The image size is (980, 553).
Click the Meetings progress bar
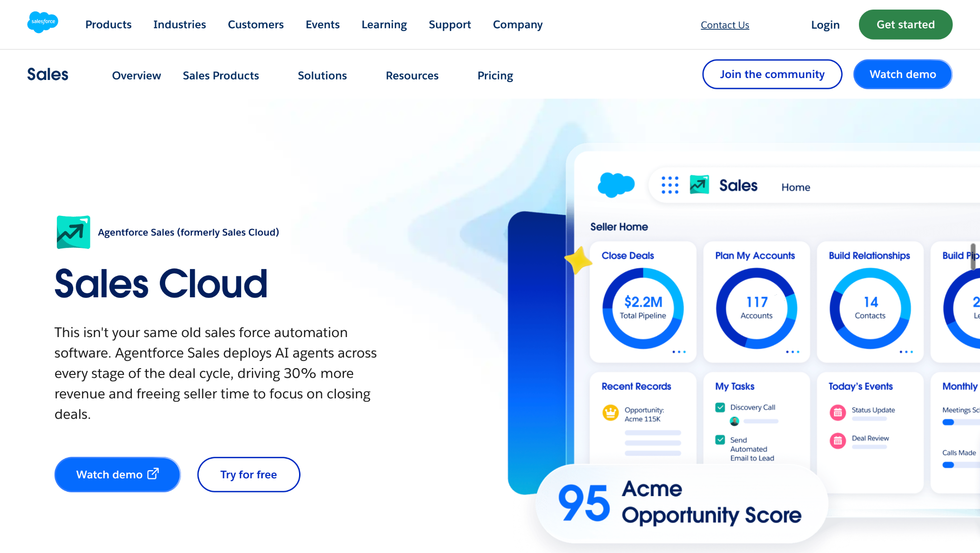[961, 422]
